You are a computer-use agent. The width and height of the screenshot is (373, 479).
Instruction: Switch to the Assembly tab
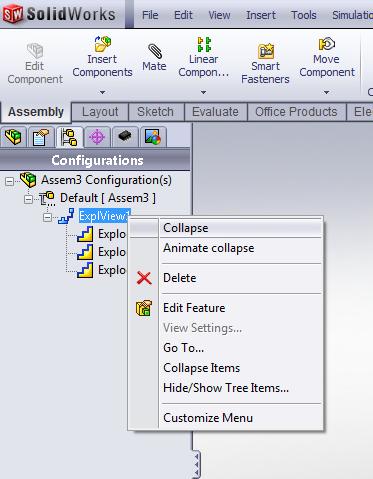click(x=36, y=112)
